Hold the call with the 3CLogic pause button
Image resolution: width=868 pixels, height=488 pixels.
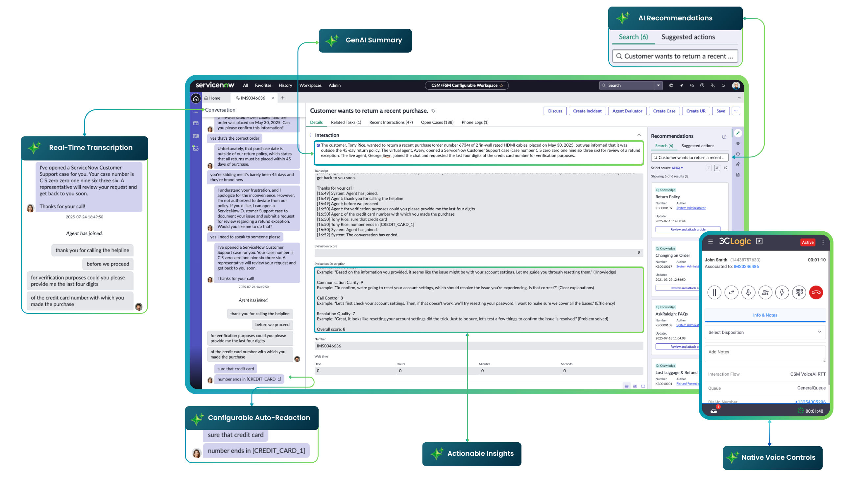714,292
